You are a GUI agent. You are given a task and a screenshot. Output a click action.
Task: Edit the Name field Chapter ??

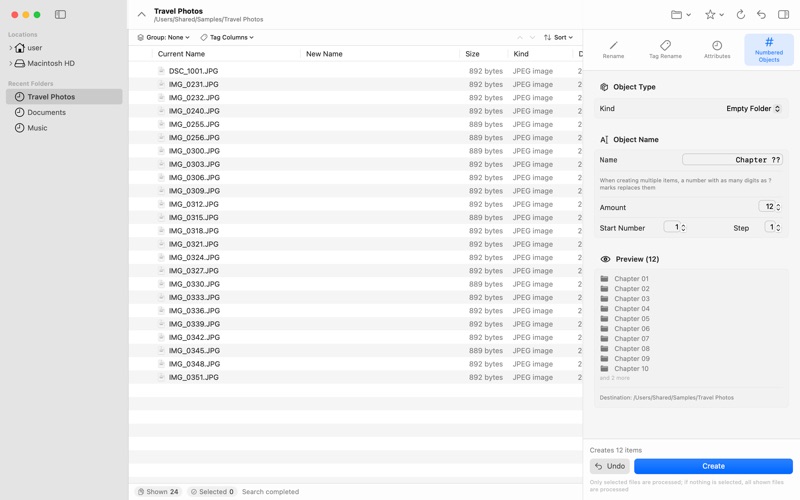tap(732, 160)
